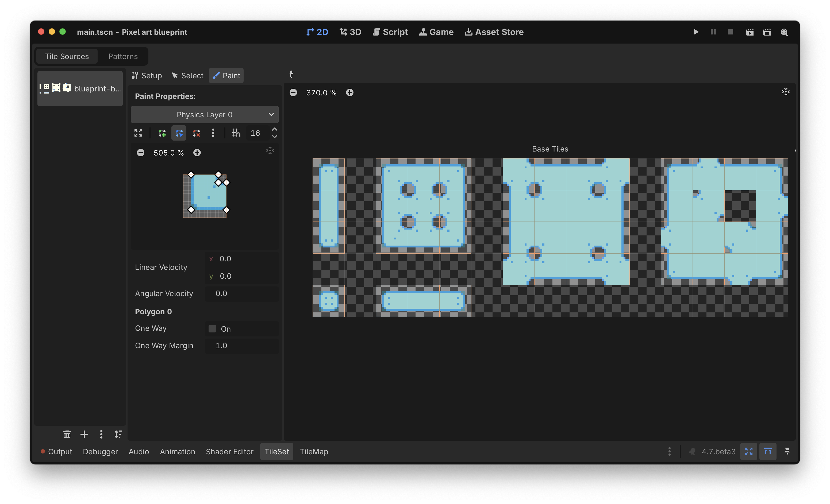Open polygon editor three-dot options menu
This screenshot has height=504, width=830.
tap(213, 133)
